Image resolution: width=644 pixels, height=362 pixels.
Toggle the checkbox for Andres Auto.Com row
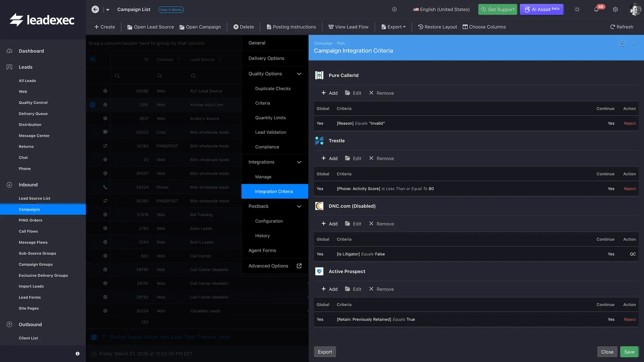(x=93, y=105)
